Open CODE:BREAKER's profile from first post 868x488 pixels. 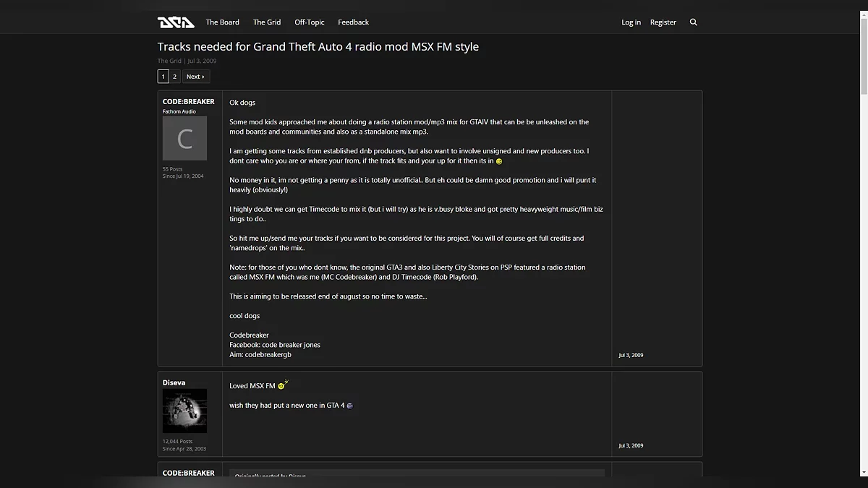click(188, 102)
